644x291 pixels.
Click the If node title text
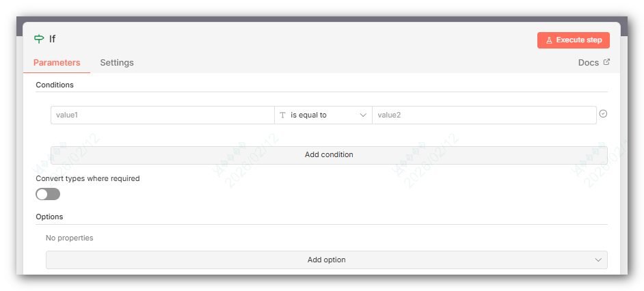(x=52, y=39)
